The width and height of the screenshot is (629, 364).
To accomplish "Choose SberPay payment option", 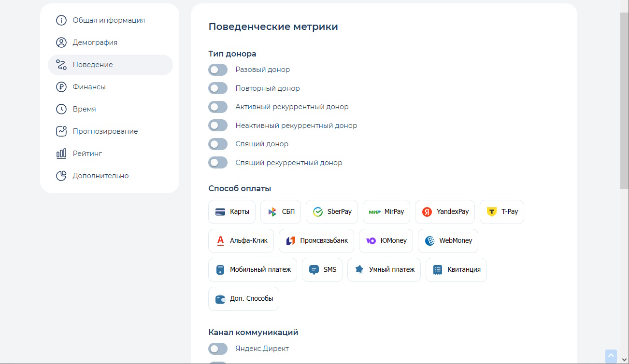I will pyautogui.click(x=331, y=211).
